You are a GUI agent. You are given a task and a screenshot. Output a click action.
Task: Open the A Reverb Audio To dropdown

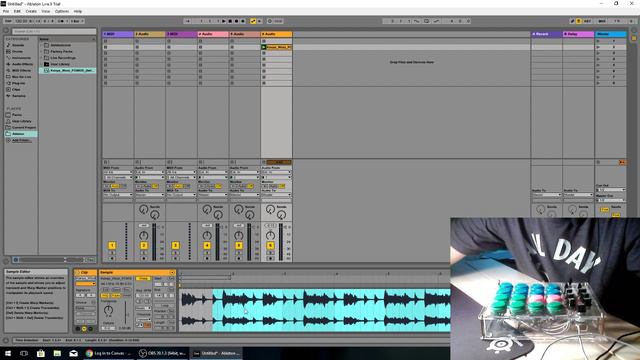pyautogui.click(x=547, y=195)
